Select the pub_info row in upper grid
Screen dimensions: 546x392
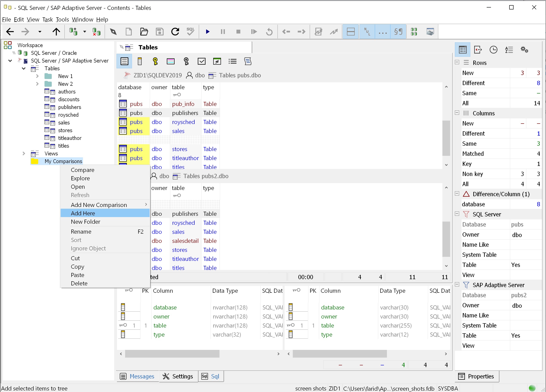pos(169,104)
